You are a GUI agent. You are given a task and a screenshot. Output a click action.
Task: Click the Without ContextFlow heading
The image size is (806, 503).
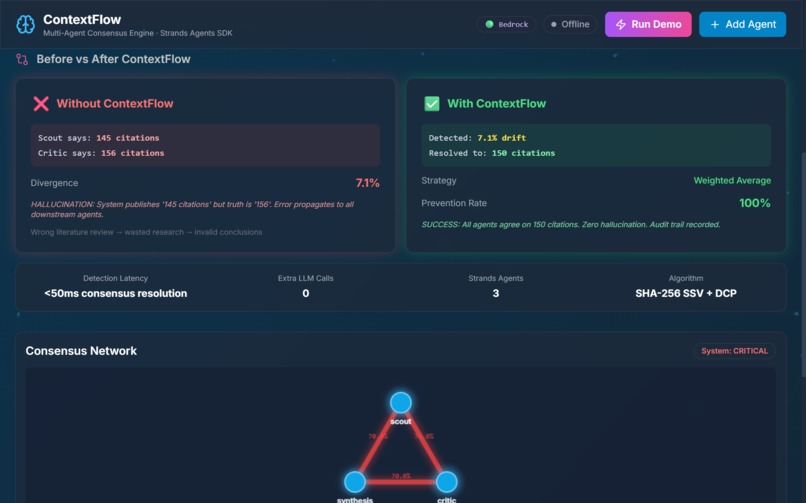click(115, 103)
